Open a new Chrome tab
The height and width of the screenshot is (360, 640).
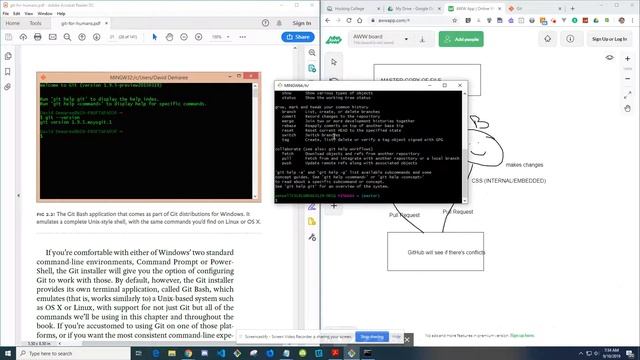(572, 9)
